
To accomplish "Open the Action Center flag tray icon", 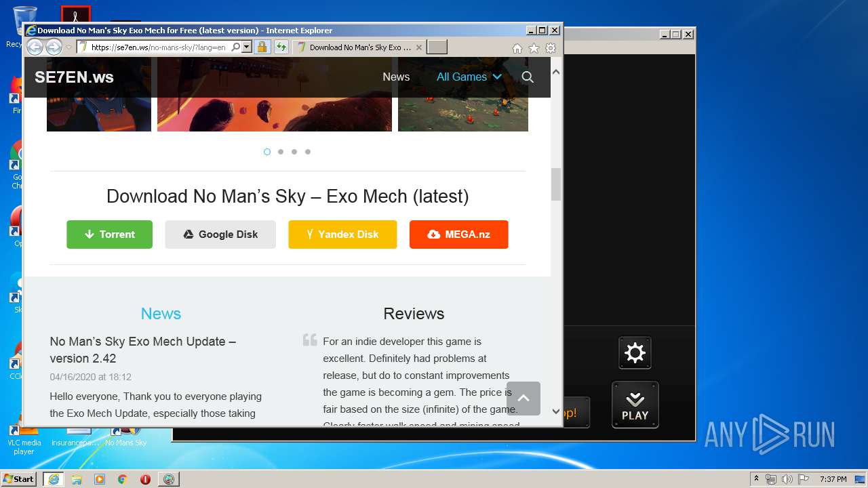I will point(804,479).
